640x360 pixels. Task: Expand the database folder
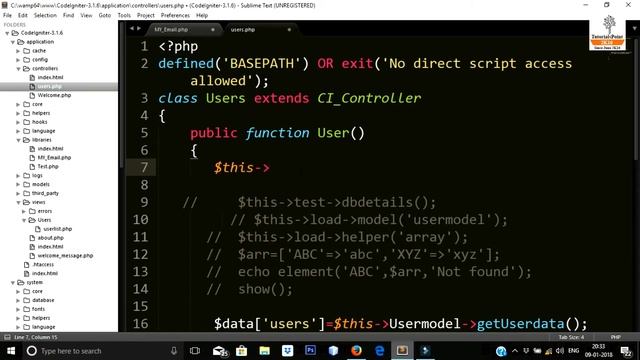point(18,300)
